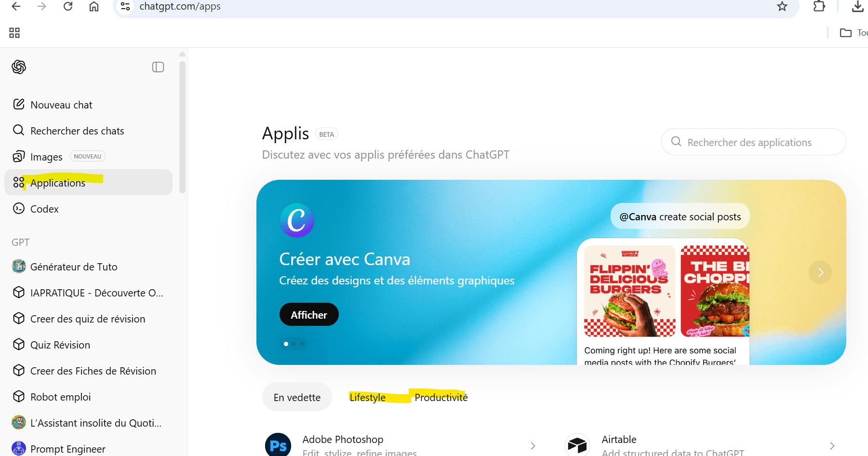The image size is (868, 456).
Task: Switch to the Productivité tab
Action: [x=441, y=398]
